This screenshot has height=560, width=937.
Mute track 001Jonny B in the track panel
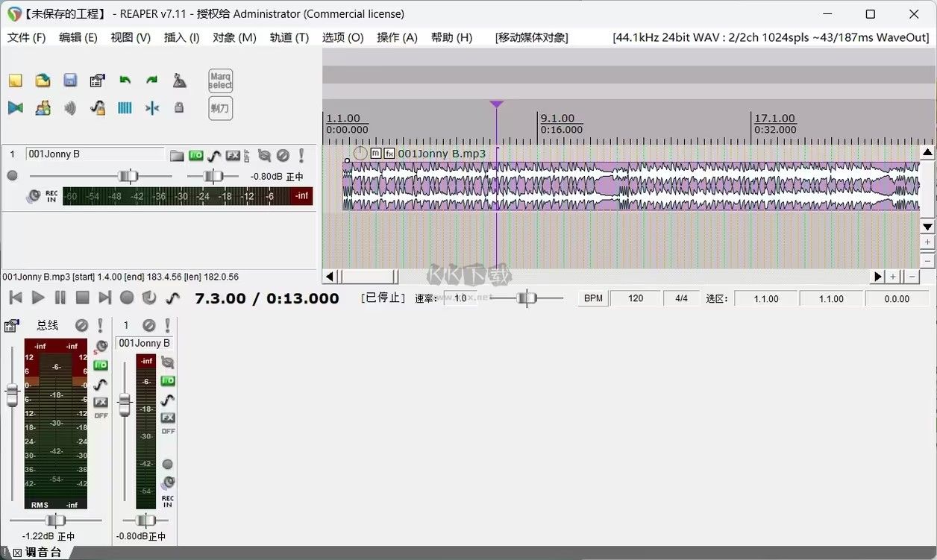point(283,155)
